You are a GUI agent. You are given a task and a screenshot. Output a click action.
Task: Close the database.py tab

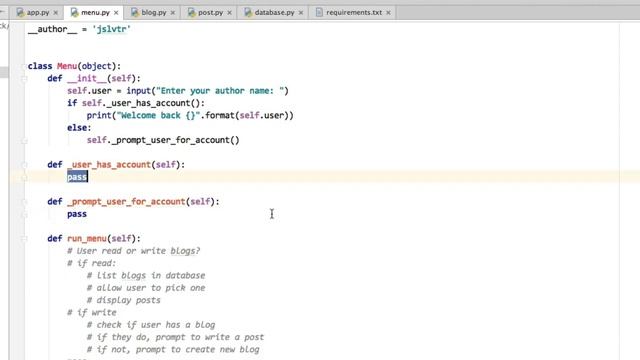[301, 13]
